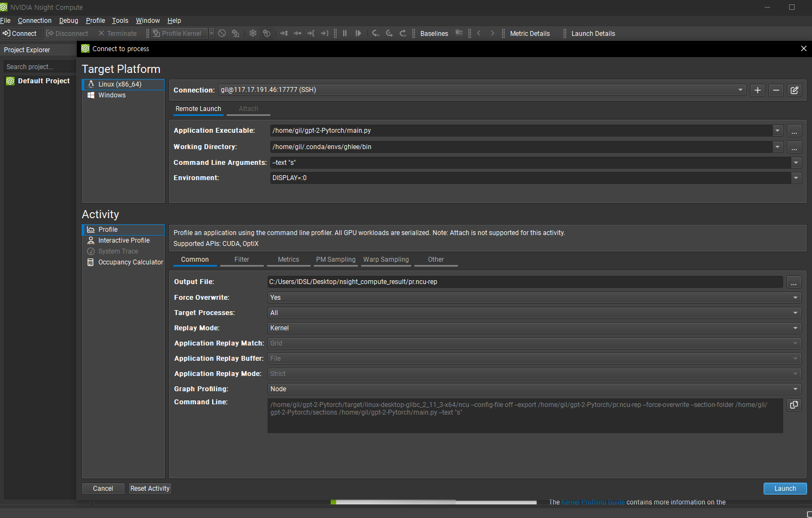Click the pause icon in the toolbar

pyautogui.click(x=345, y=34)
